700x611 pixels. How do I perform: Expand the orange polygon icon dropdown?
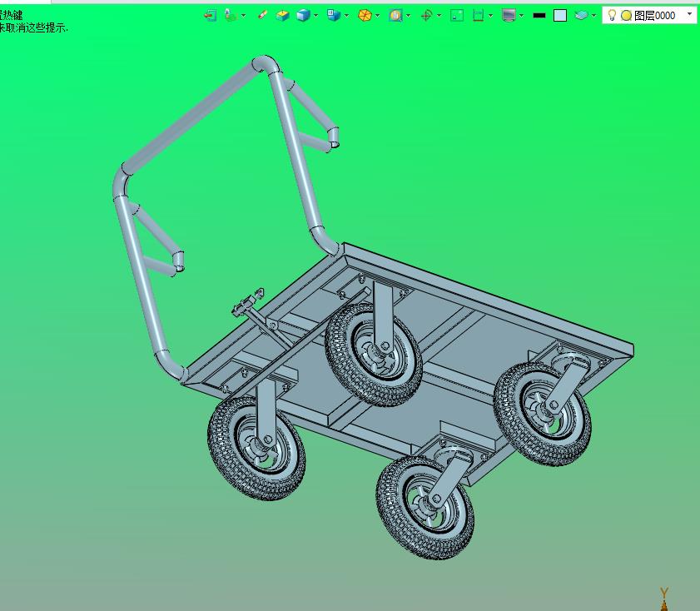click(378, 16)
